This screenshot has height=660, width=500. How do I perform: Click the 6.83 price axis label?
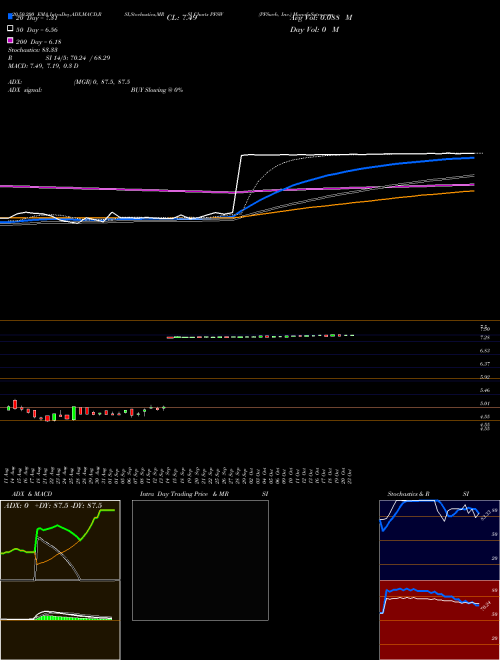point(485,350)
